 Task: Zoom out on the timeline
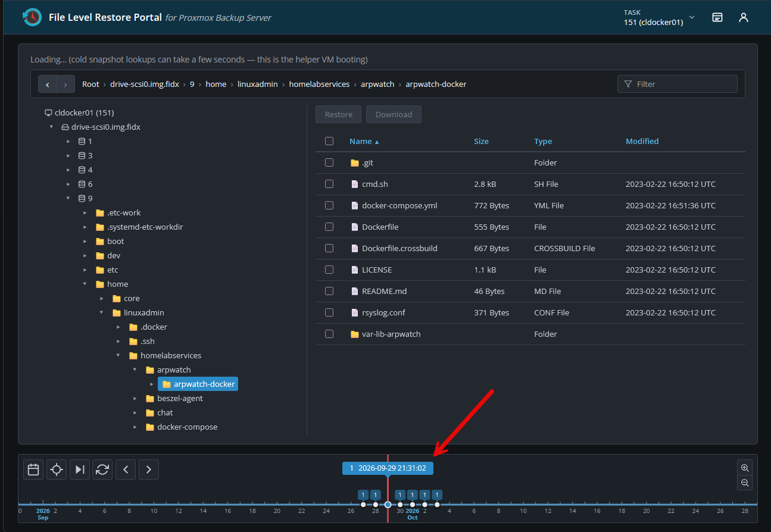[745, 483]
